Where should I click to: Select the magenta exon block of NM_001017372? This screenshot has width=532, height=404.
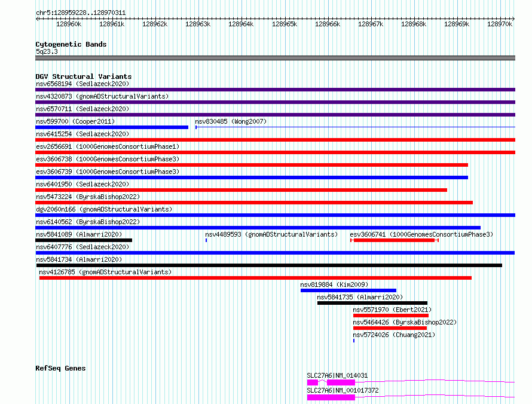[x=331, y=397]
